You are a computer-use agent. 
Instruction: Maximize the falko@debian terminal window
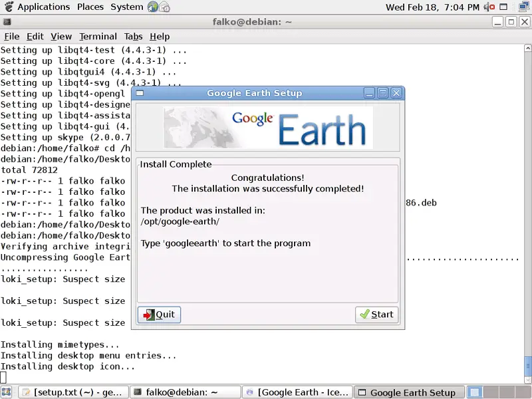coord(511,22)
